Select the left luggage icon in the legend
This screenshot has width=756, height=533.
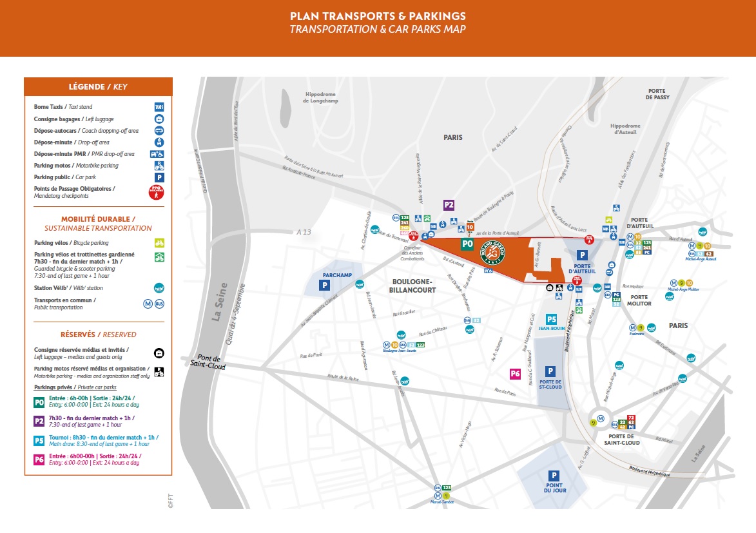(159, 119)
